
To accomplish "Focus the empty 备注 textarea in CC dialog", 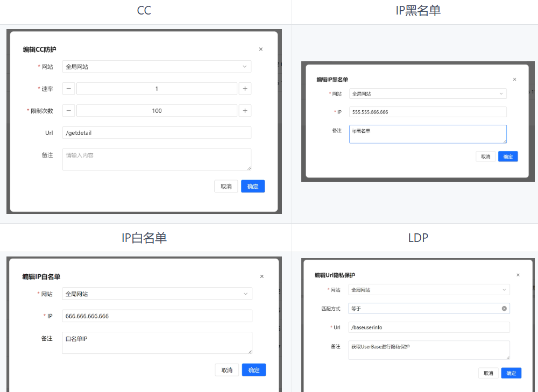I will click(157, 159).
